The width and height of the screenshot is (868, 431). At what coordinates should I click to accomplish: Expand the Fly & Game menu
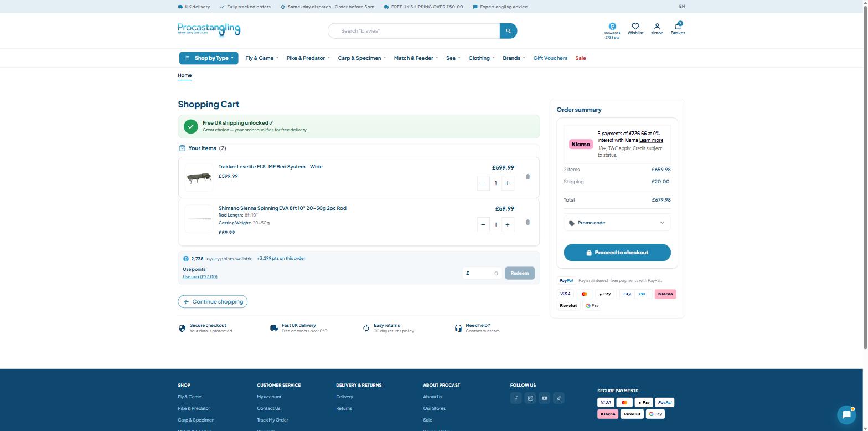click(x=262, y=58)
